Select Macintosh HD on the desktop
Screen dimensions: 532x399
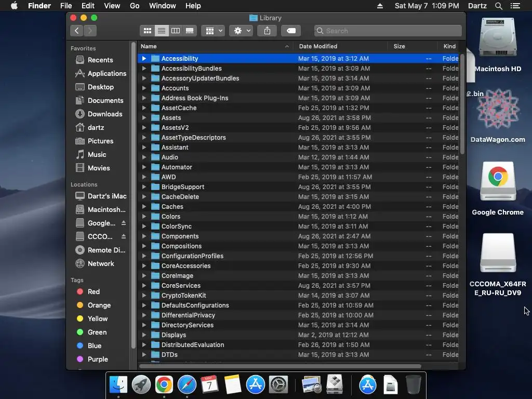point(498,45)
